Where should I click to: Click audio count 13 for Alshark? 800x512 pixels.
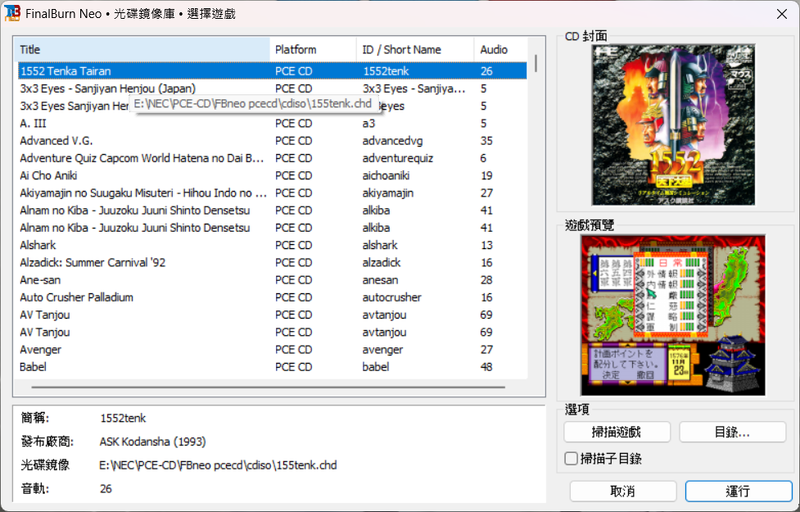[486, 245]
